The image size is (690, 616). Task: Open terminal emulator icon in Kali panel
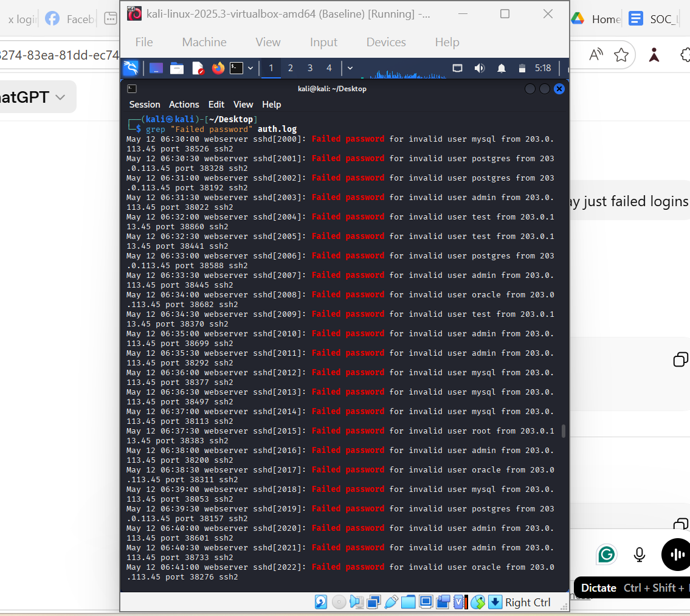236,68
